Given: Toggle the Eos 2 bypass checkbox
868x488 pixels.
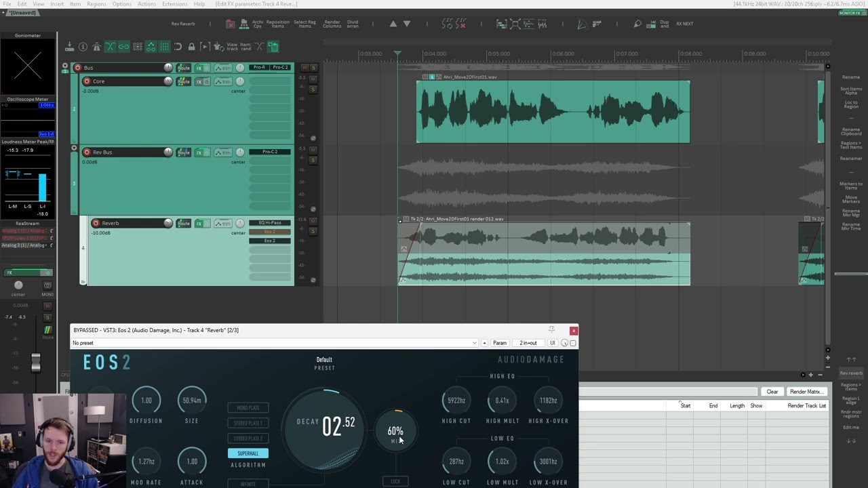Looking at the screenshot, I should pyautogui.click(x=573, y=343).
